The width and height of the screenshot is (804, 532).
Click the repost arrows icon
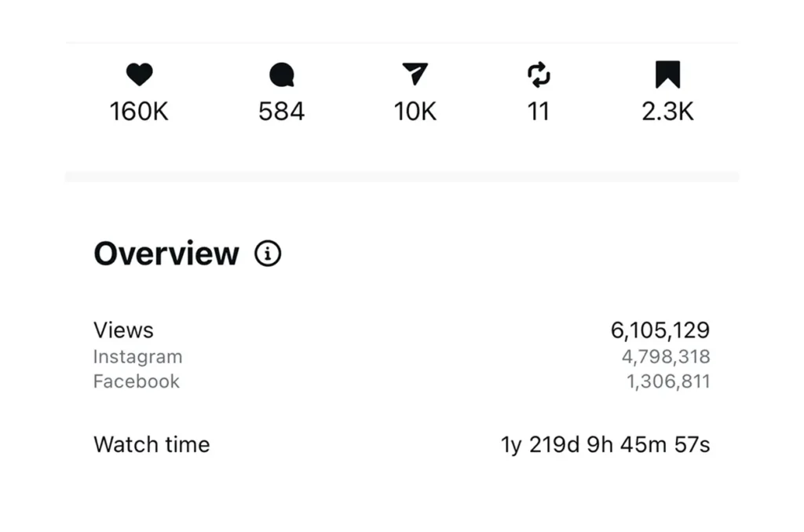click(x=539, y=75)
